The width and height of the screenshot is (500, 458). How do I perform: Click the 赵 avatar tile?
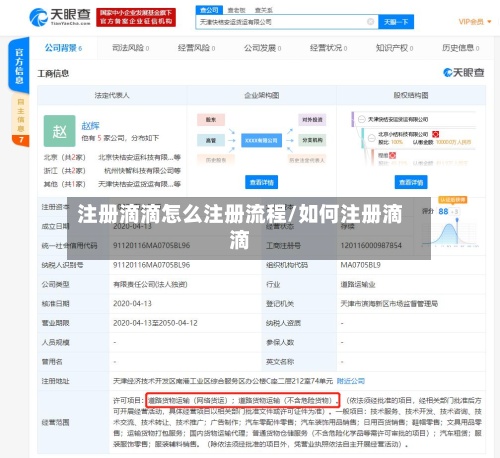click(60, 131)
